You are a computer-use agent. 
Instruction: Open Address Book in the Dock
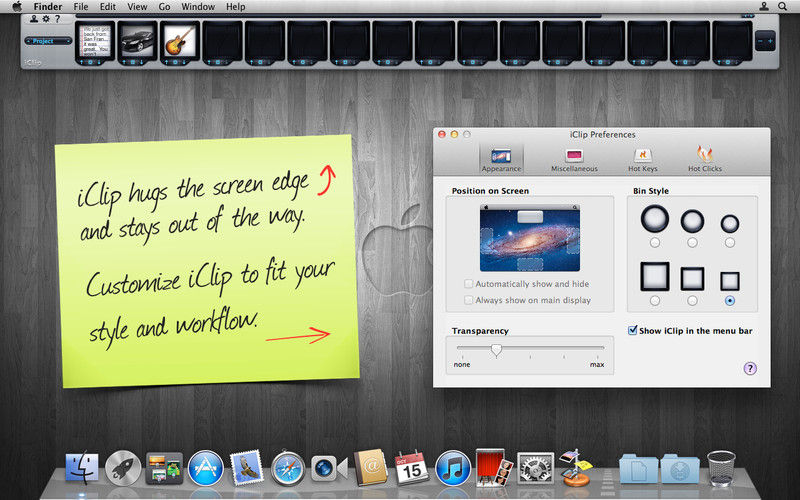pos(371,467)
